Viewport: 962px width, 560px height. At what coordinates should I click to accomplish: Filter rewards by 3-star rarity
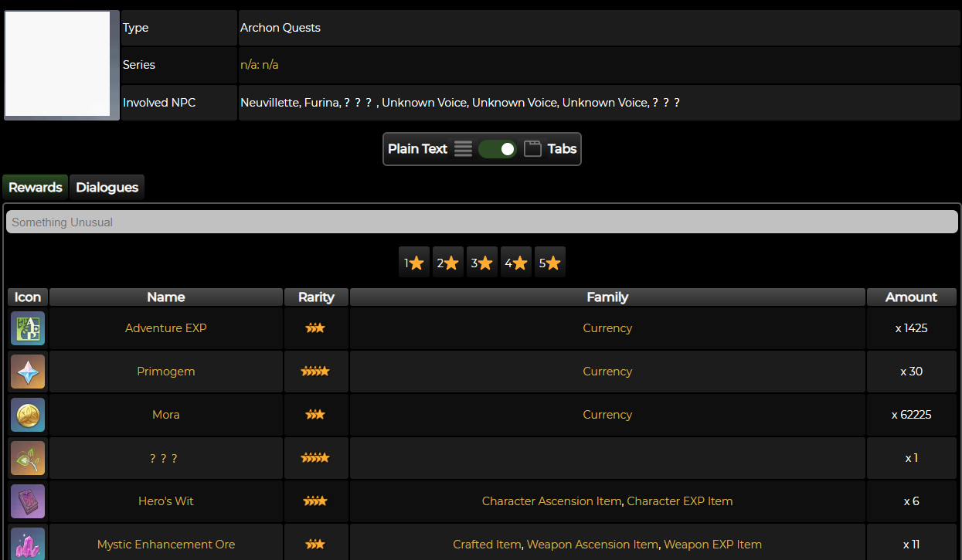(x=482, y=263)
